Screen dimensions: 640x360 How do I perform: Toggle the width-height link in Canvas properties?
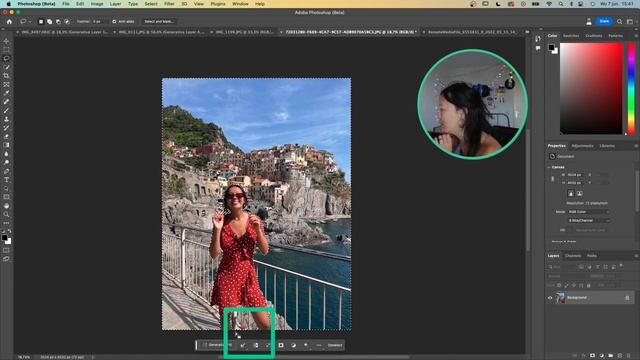click(x=553, y=179)
